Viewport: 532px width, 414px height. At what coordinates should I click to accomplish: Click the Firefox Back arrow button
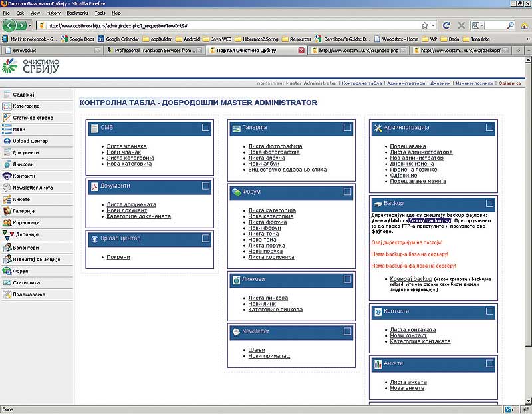(9, 25)
